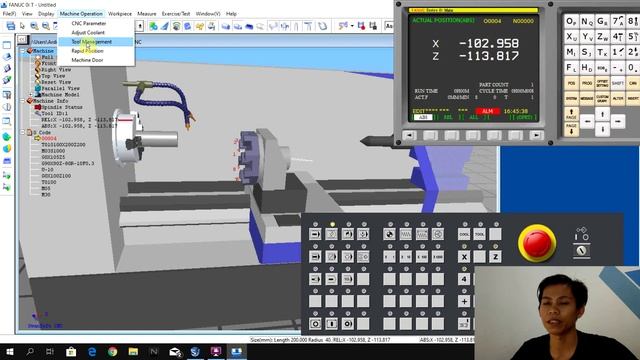Toggle the COOL coolant key on panel
Image resolution: width=640 pixels, height=360 pixels.
tap(464, 234)
